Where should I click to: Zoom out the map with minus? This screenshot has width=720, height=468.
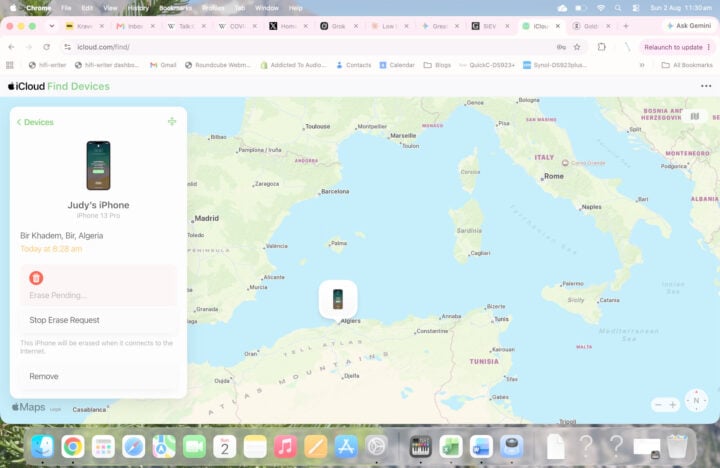(658, 405)
